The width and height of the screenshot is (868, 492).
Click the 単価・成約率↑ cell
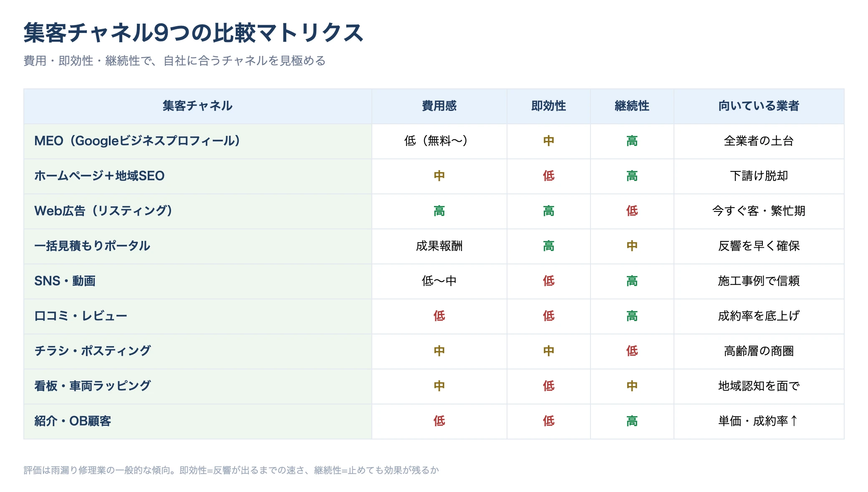coord(759,421)
